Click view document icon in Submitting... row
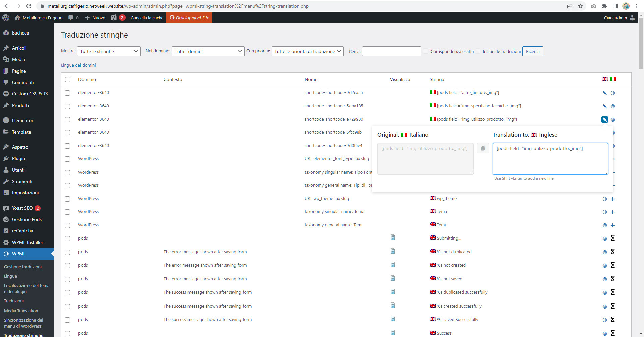This screenshot has width=644, height=337. 393,238
